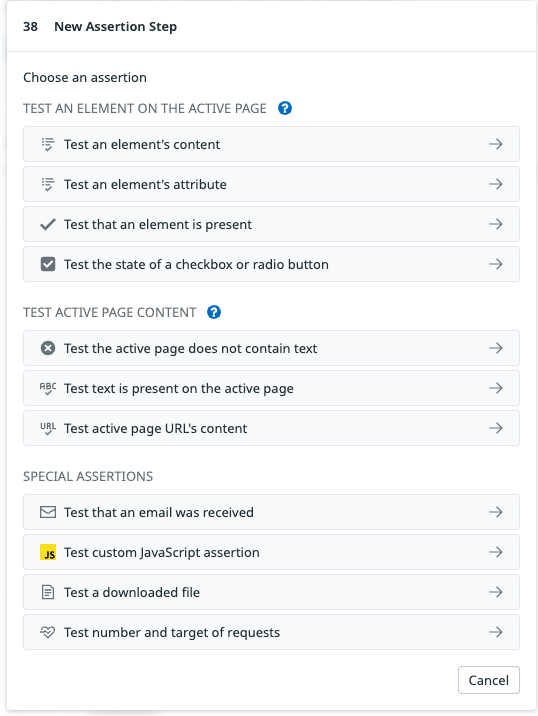Click the envelope icon for email was received
Screen dimensions: 538x716
(48, 512)
